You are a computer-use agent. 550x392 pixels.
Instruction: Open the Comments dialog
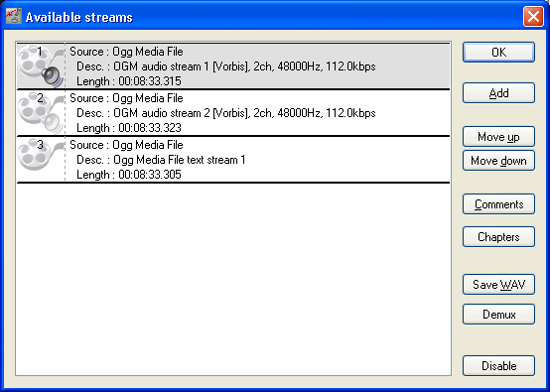(x=498, y=204)
